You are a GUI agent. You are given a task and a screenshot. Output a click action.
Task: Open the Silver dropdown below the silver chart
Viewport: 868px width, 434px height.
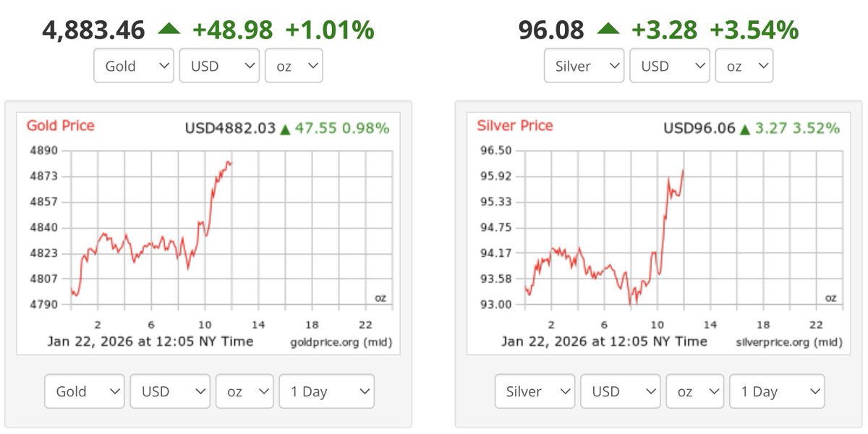point(535,391)
